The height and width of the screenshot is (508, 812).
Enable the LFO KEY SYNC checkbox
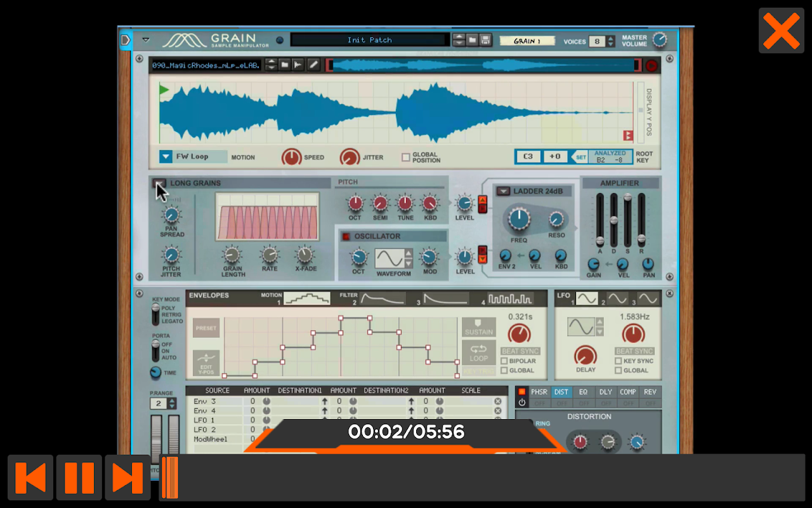(x=618, y=361)
